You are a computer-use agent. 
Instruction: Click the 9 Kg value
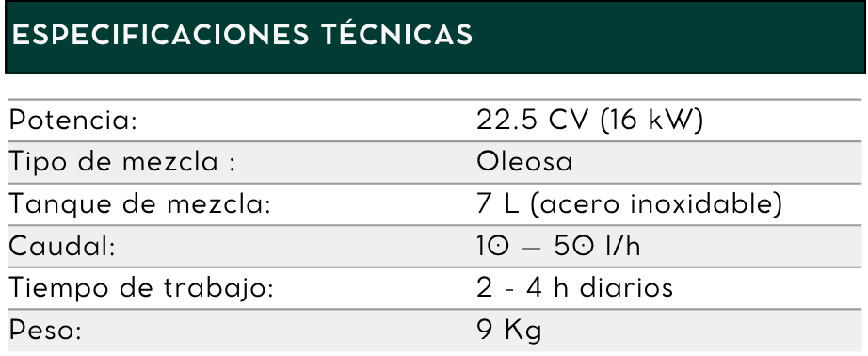pos(508,331)
